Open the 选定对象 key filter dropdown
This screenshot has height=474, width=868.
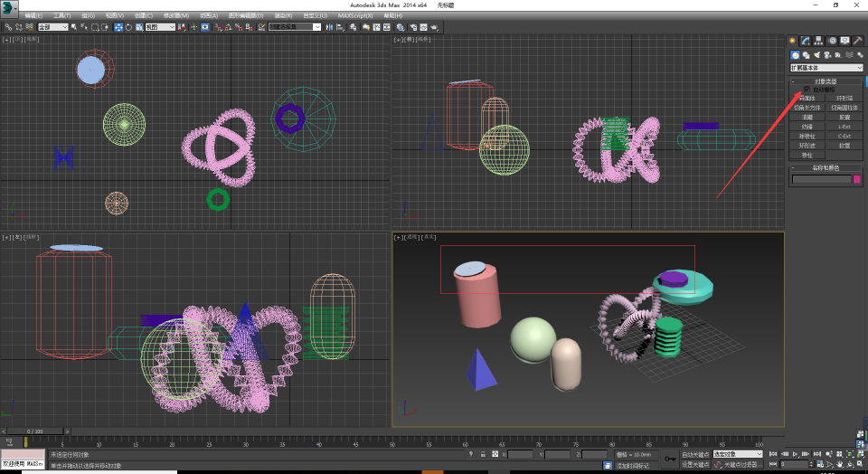click(738, 454)
